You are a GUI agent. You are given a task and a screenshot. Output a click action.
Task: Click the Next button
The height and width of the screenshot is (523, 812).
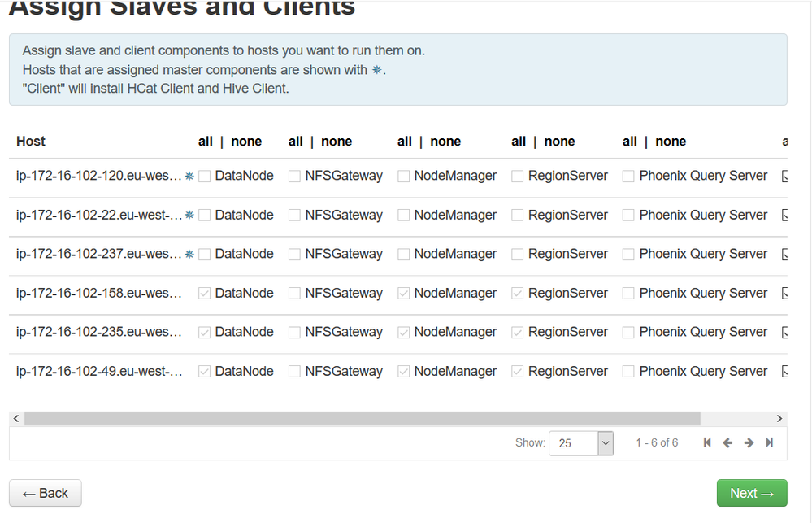(751, 493)
